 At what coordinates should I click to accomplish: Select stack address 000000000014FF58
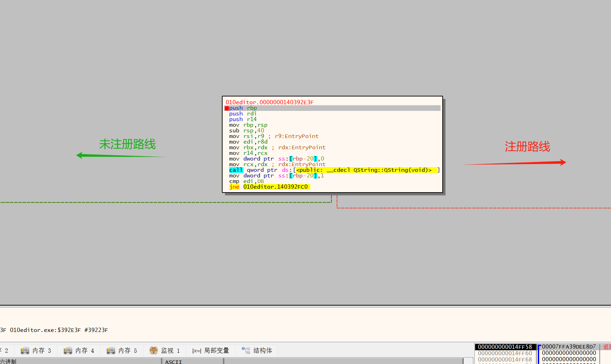[505, 347]
